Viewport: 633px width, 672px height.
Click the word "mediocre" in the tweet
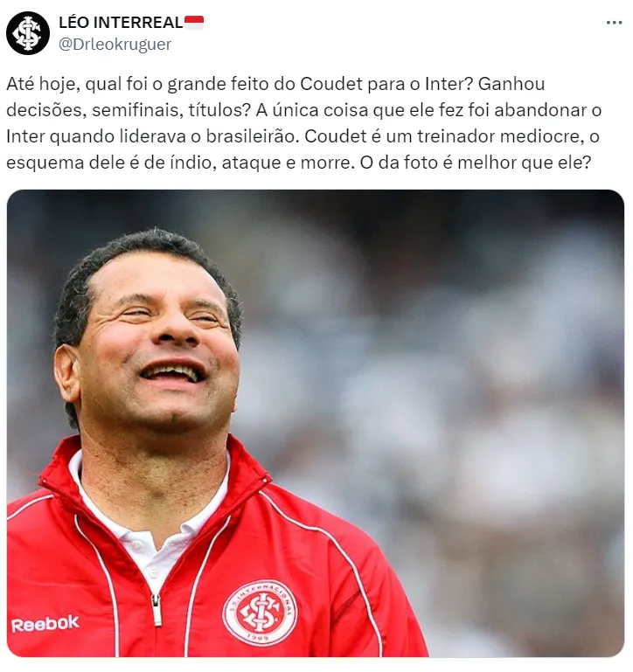(x=542, y=135)
